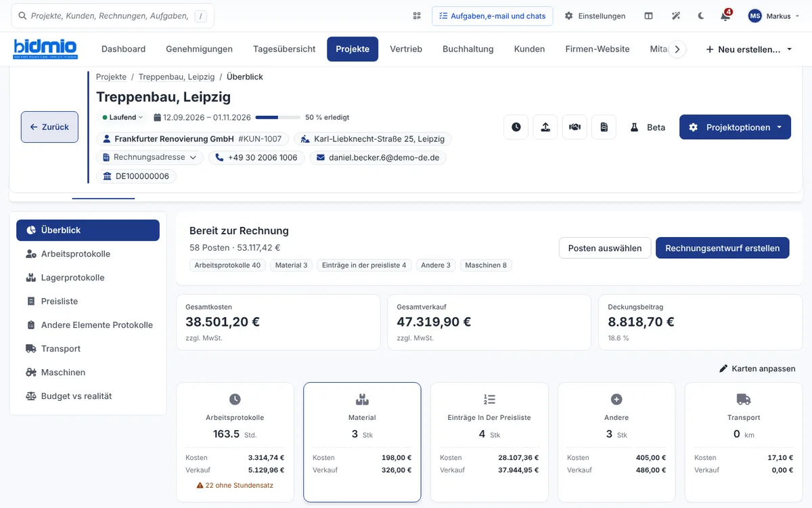Click the Einträge In Der Preisliste list icon
Image resolution: width=812 pixels, height=508 pixels.
point(489,400)
